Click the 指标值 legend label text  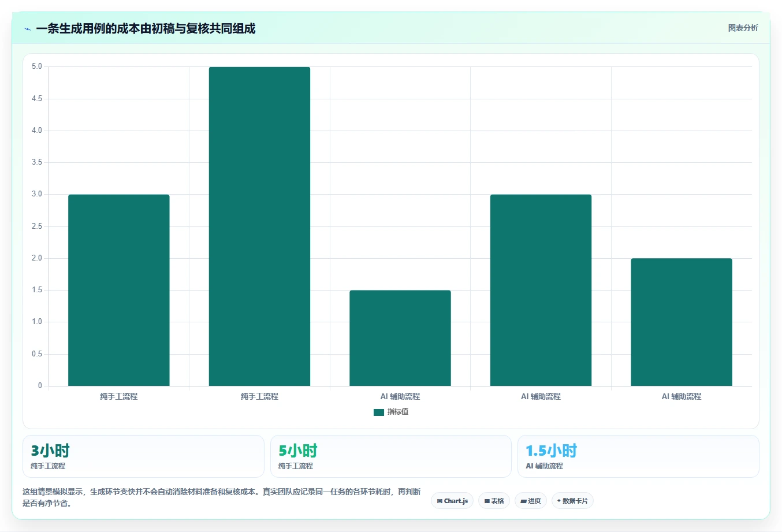398,412
